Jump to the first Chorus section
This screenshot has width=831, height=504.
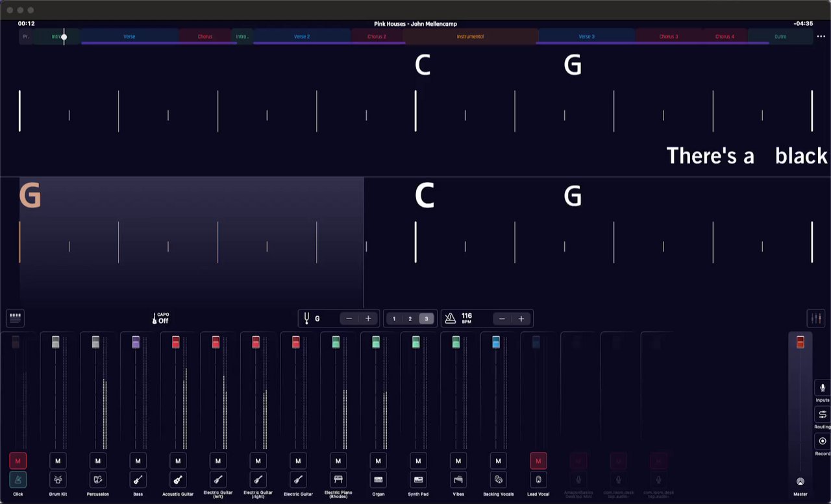tap(205, 36)
